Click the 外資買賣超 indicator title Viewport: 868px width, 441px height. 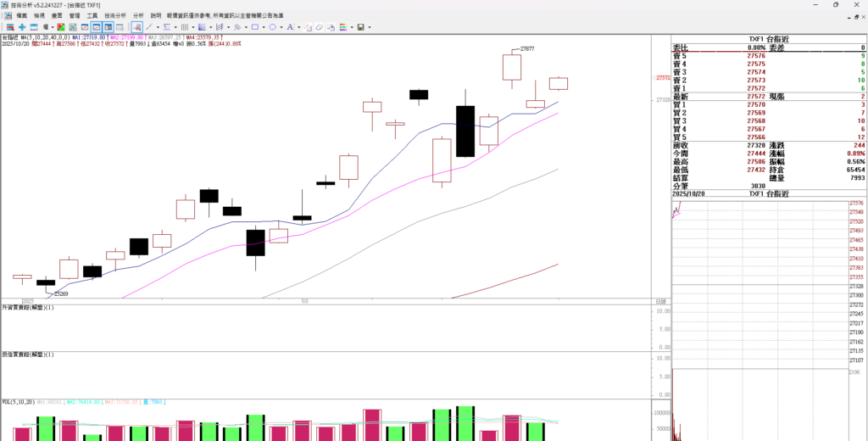(x=27, y=307)
